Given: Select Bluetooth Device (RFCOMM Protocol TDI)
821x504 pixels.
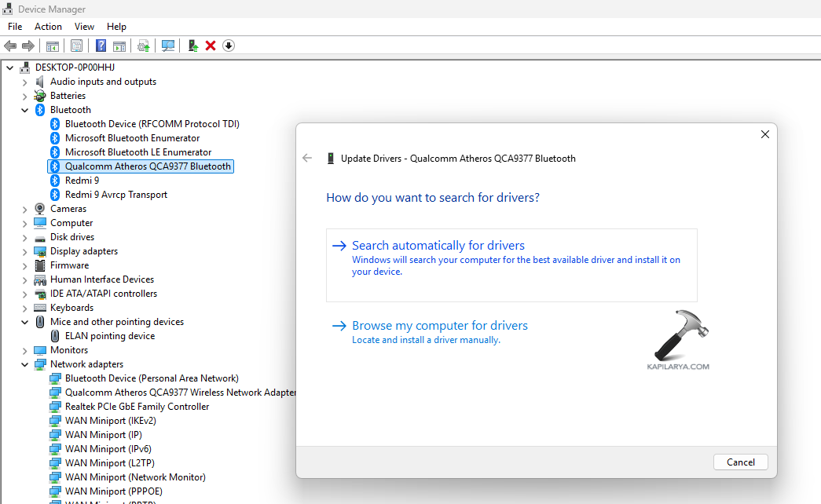Looking at the screenshot, I should click(x=152, y=124).
